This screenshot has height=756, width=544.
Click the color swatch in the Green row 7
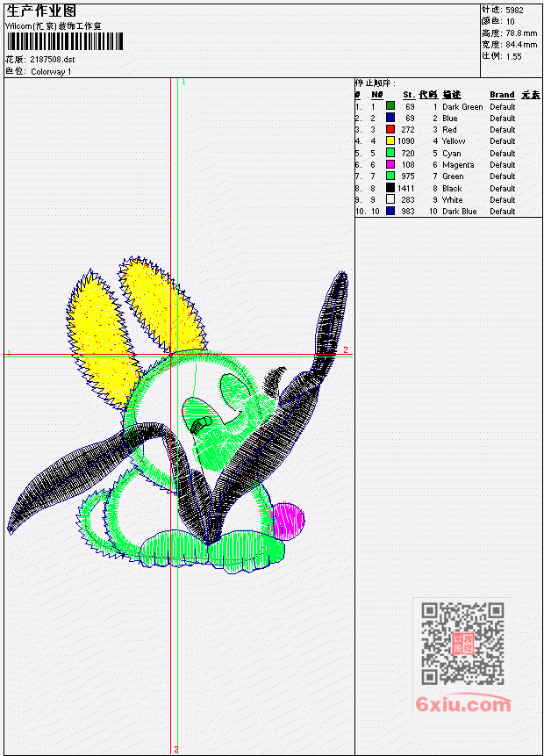point(390,176)
